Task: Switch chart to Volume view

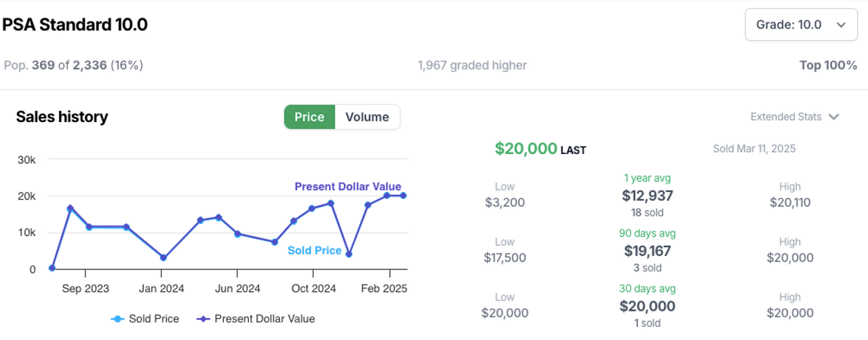Action: click(x=367, y=117)
